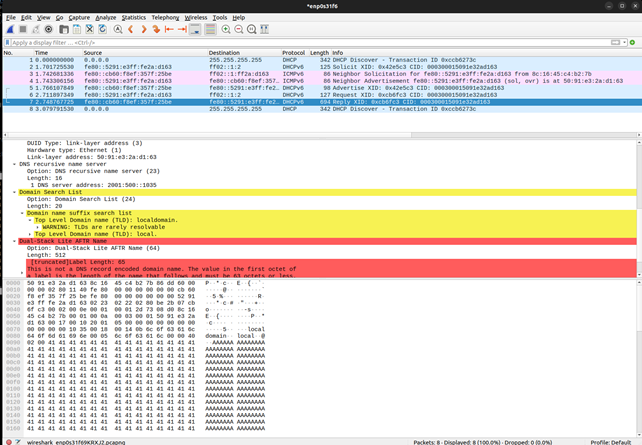Jump to the last packet
642x445 pixels.
pos(182,29)
